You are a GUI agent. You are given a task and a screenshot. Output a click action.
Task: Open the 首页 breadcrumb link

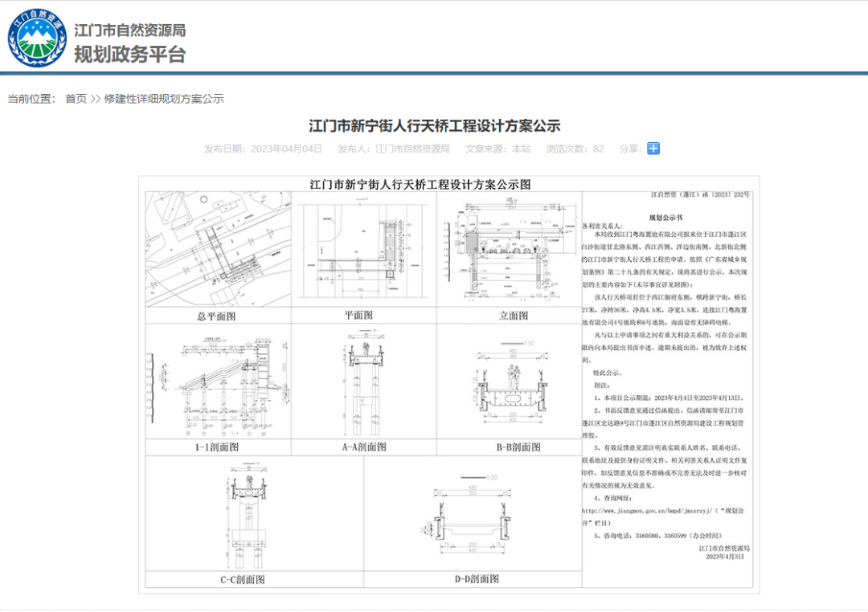76,99
